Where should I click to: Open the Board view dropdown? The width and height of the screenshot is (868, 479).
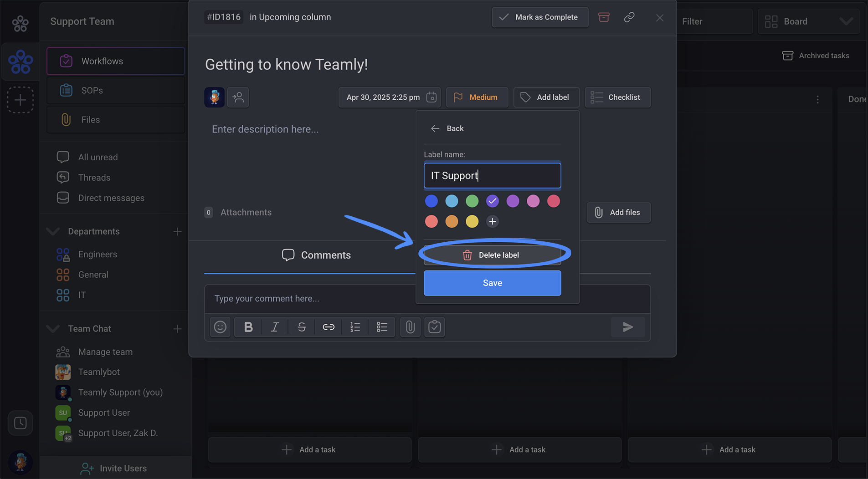[x=809, y=21]
